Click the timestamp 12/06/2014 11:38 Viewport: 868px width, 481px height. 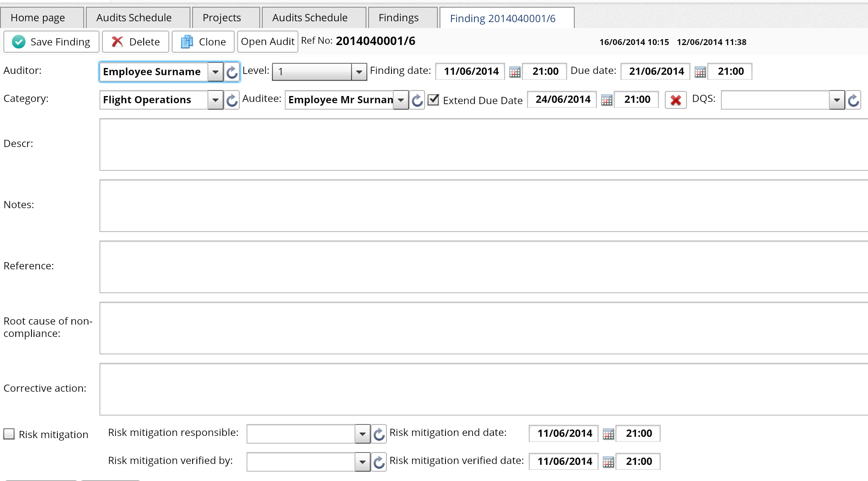(712, 42)
